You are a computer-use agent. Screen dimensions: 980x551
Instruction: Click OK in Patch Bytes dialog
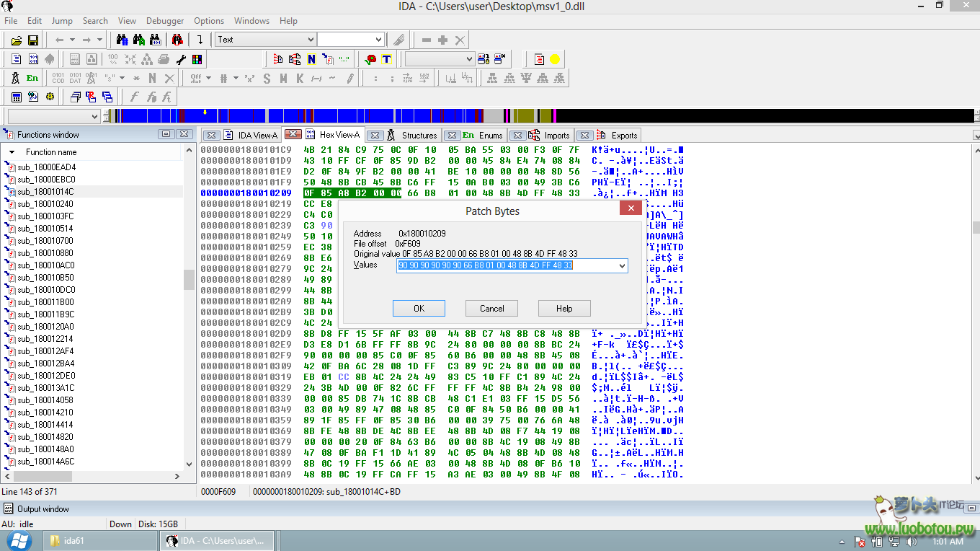(x=419, y=308)
